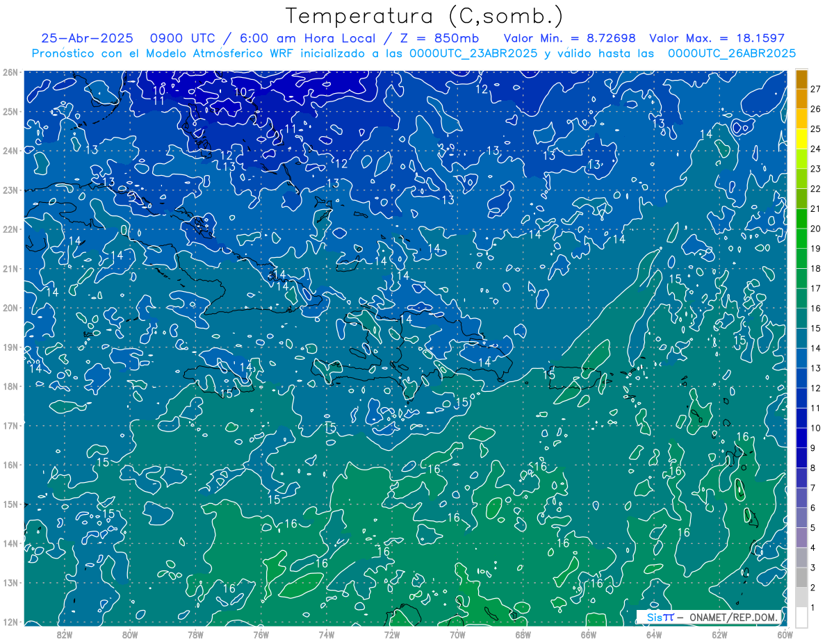The height and width of the screenshot is (644, 834).
Task: Click the "21N" latitude axis label
Action: [x=10, y=268]
